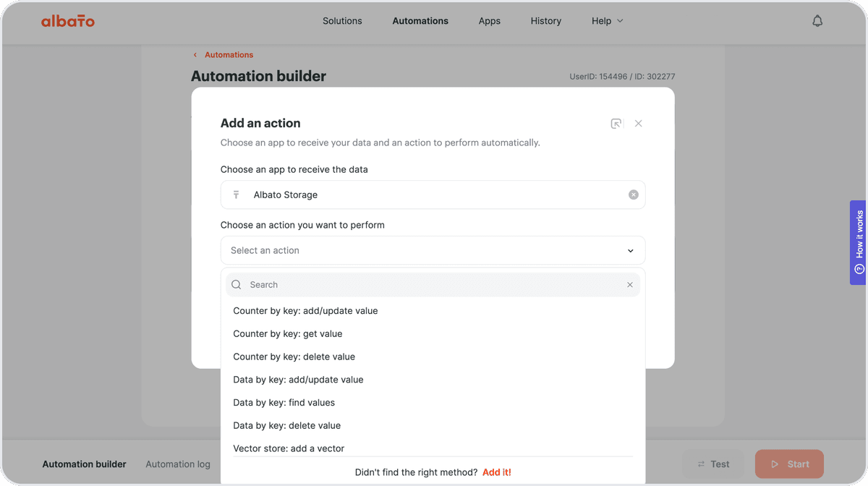The width and height of the screenshot is (868, 486).
Task: Select Data by key: add/update value
Action: tap(433, 380)
